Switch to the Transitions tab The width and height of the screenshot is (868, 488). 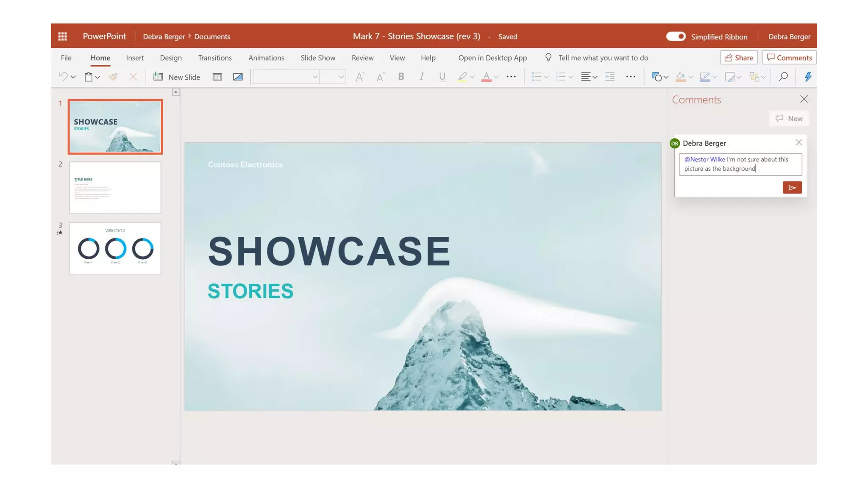[x=215, y=58]
